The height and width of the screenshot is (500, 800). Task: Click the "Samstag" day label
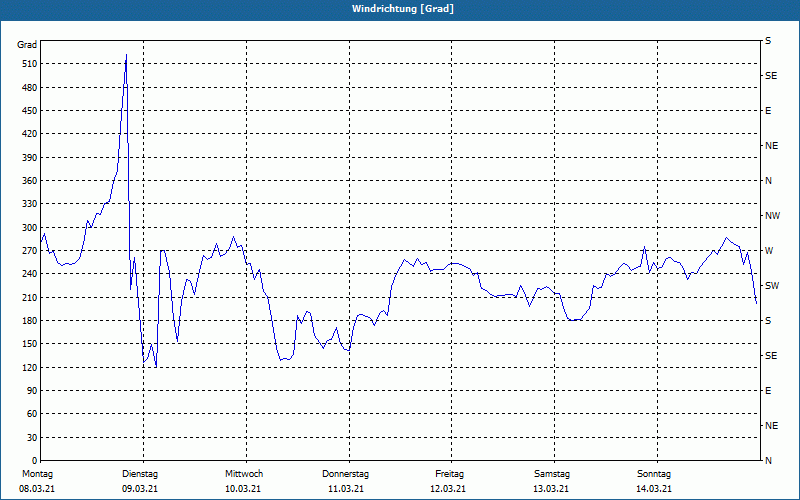click(x=552, y=474)
